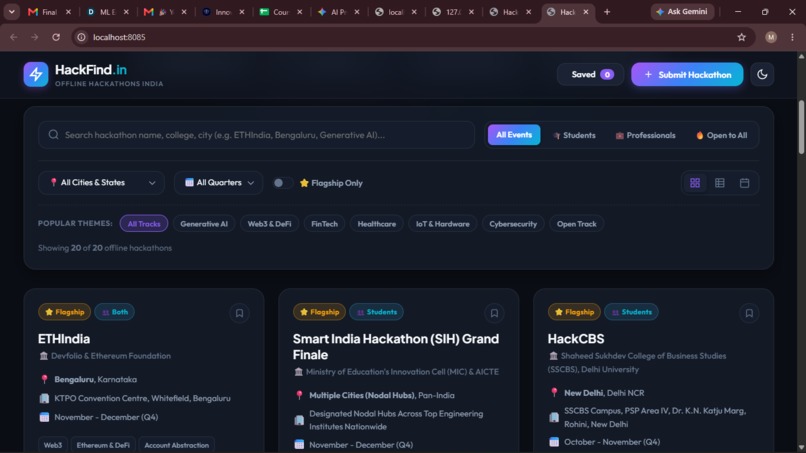Toggle Flagship Only switch
The width and height of the screenshot is (806, 453).
282,183
